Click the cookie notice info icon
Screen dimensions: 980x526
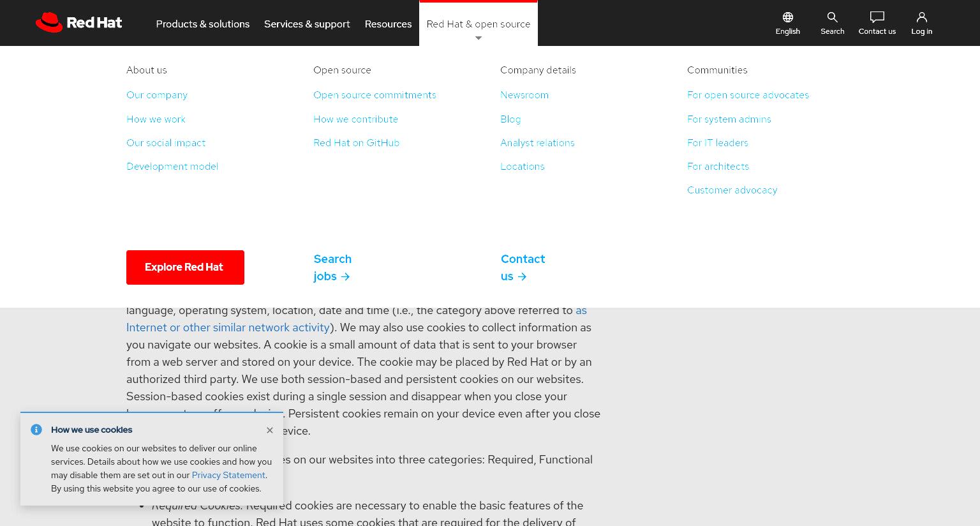pyautogui.click(x=36, y=430)
